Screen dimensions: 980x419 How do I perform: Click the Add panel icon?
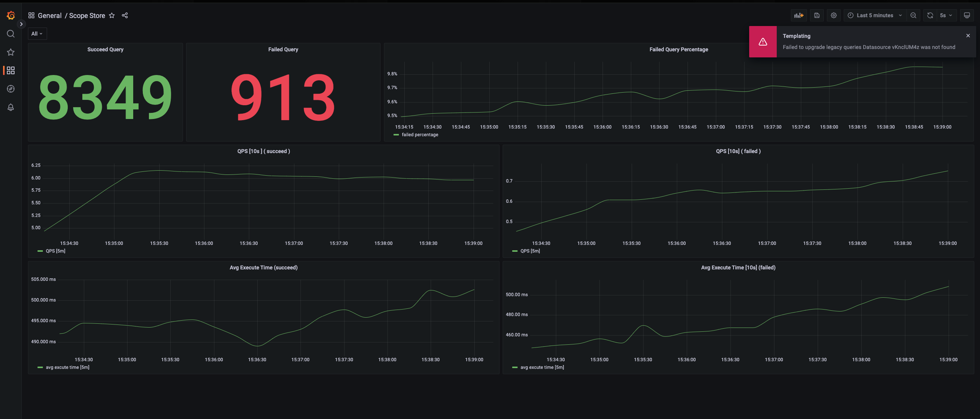pos(799,15)
